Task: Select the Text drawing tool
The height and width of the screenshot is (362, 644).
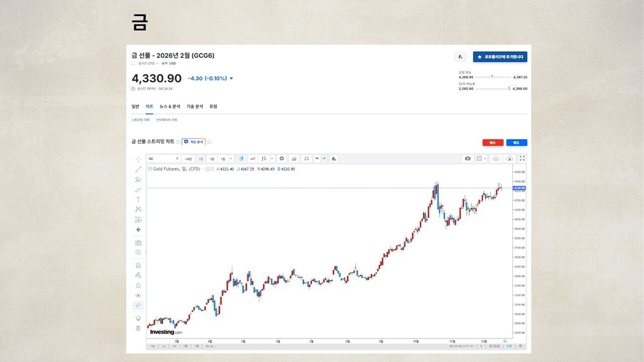Action: click(138, 200)
